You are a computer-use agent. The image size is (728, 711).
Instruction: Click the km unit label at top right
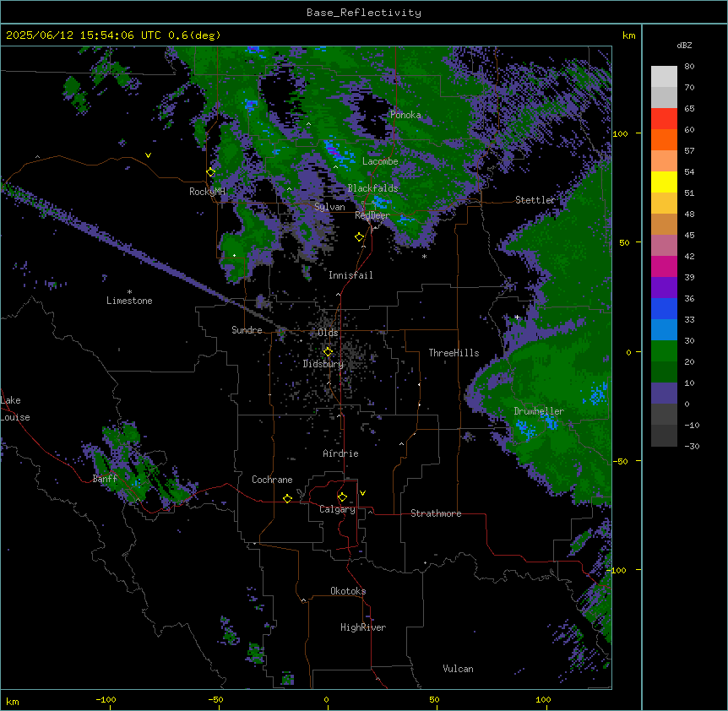pyautogui.click(x=628, y=35)
